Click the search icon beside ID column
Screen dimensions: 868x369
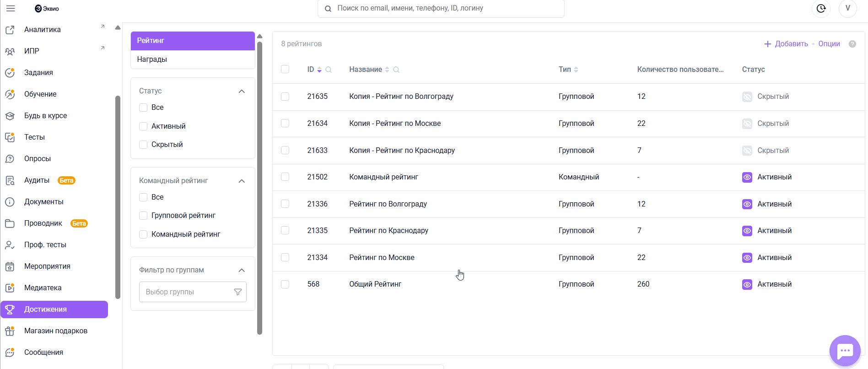click(x=329, y=70)
